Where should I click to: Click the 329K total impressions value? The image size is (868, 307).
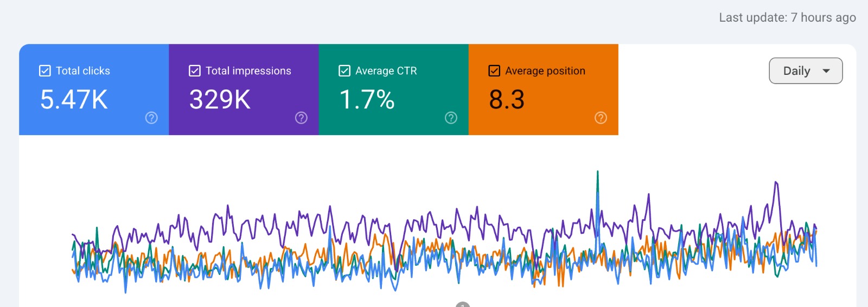(x=220, y=100)
